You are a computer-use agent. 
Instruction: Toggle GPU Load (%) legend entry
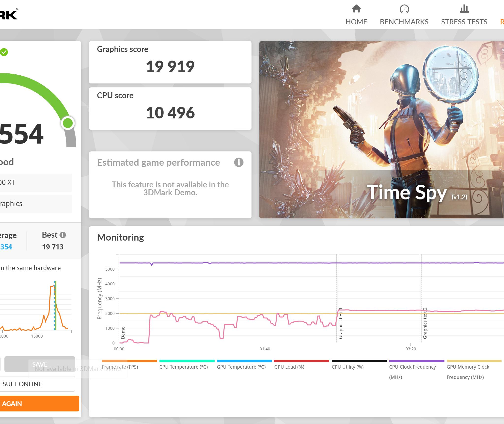pos(289,367)
